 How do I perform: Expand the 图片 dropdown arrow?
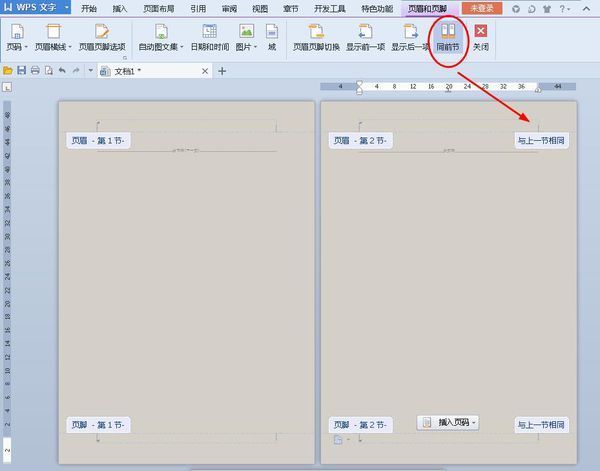255,47
